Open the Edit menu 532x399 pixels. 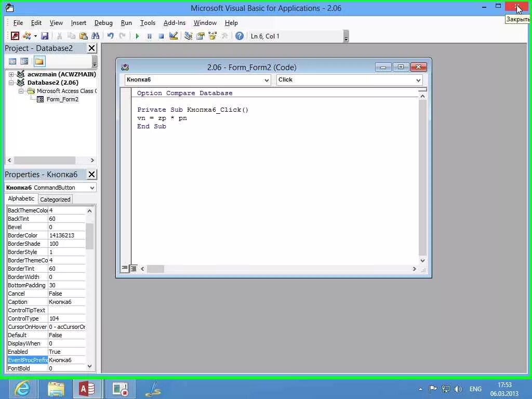click(36, 23)
